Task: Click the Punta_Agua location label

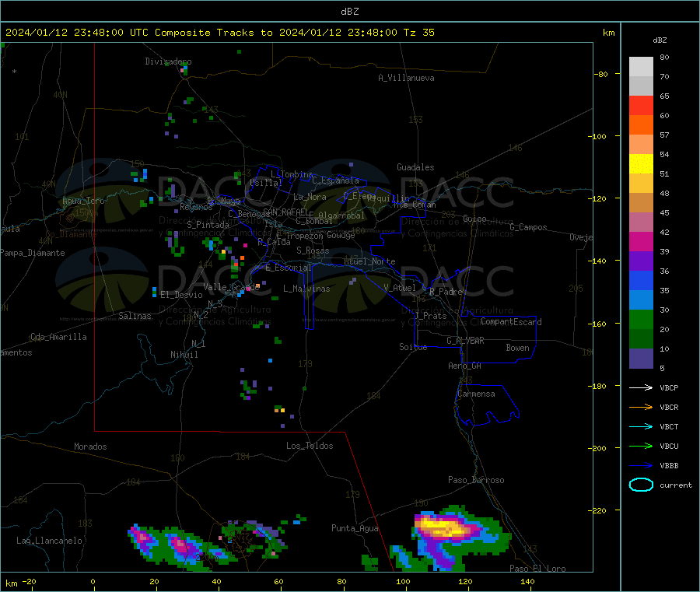Action: (x=355, y=528)
